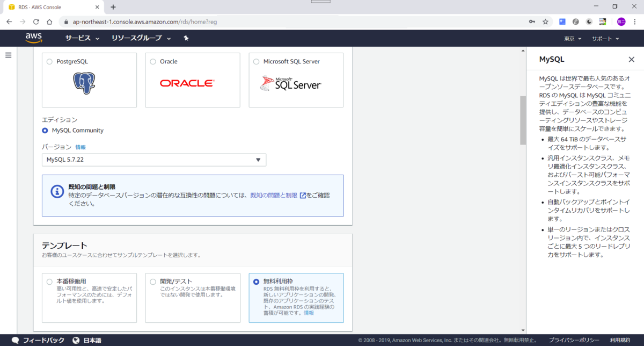Click the pin shortcut icon in AWS header
The width and height of the screenshot is (644, 346).
coord(186,38)
